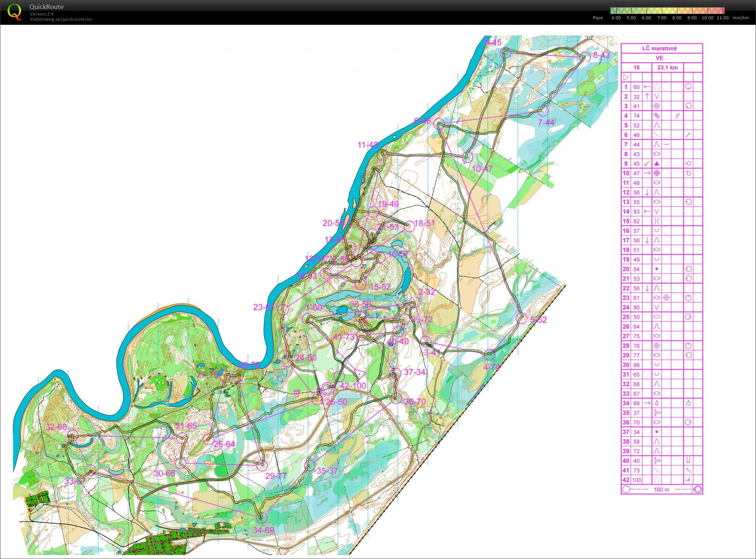Viewport: 756px width, 559px height.
Task: Click the between-objects symbol for control 15
Action: click(657, 221)
